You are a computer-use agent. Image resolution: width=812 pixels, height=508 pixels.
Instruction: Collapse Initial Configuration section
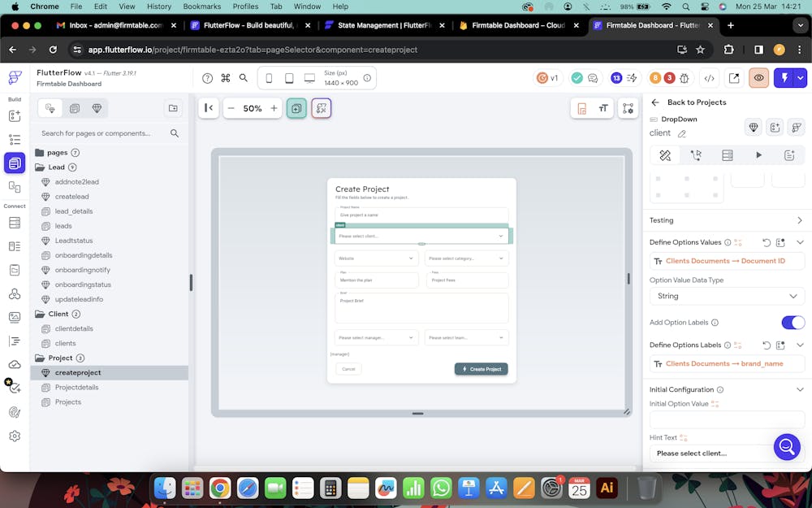click(x=800, y=389)
